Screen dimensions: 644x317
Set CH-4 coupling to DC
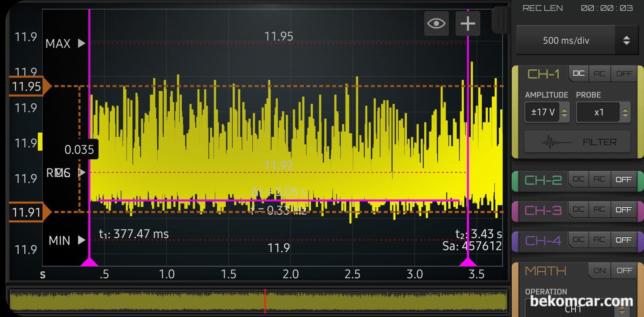tap(579, 240)
